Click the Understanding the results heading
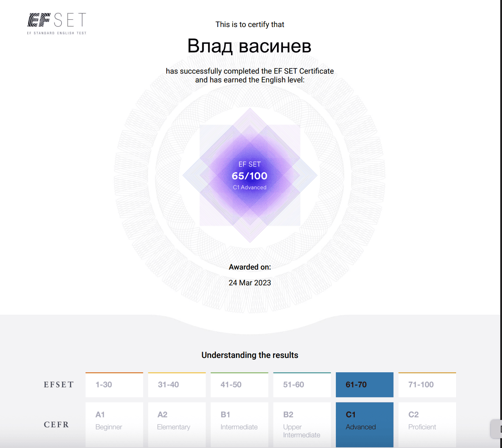The image size is (502, 448). click(250, 355)
